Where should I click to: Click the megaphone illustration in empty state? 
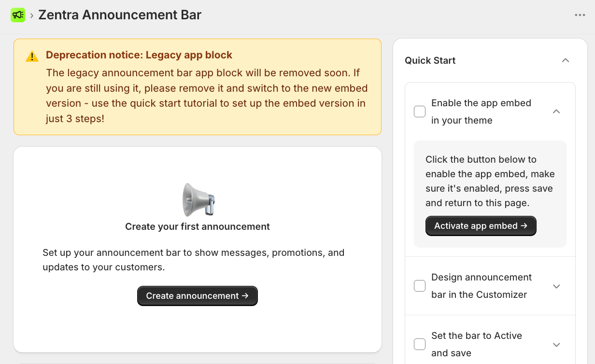[x=198, y=199]
